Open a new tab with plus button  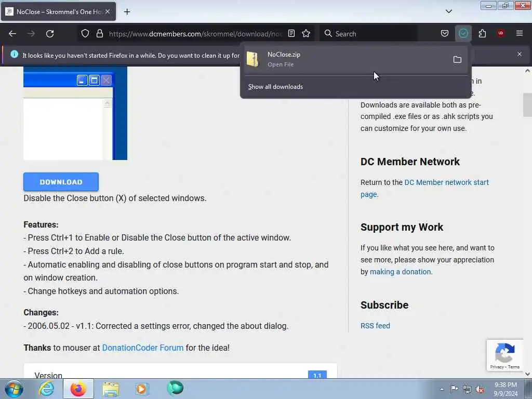(127, 12)
